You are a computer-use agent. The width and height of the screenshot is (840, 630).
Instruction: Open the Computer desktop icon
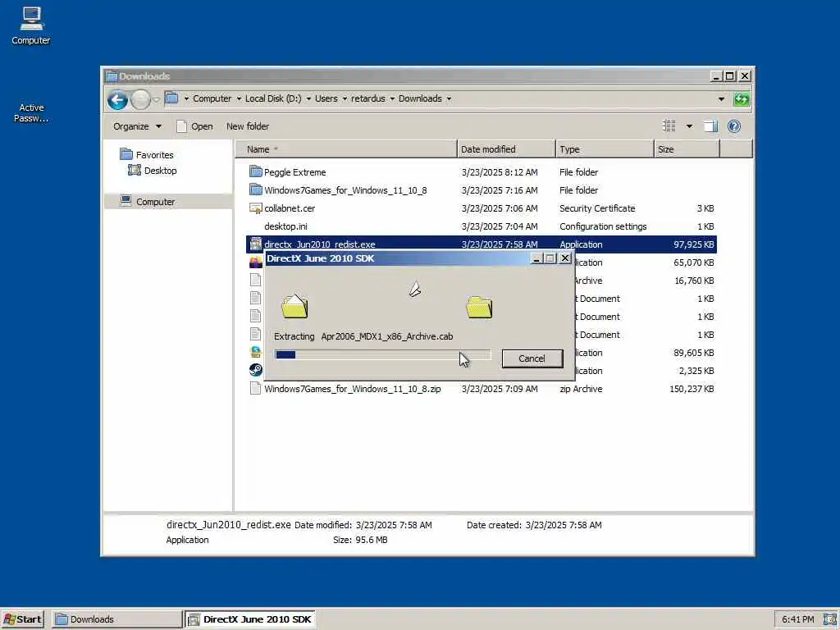[31, 25]
